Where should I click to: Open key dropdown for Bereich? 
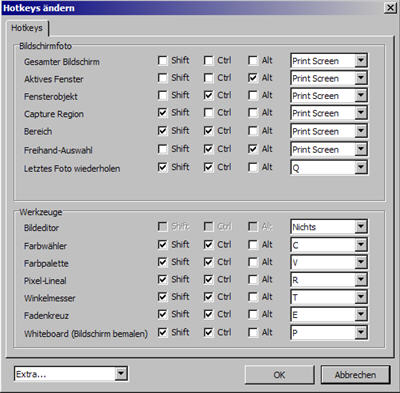(x=361, y=131)
